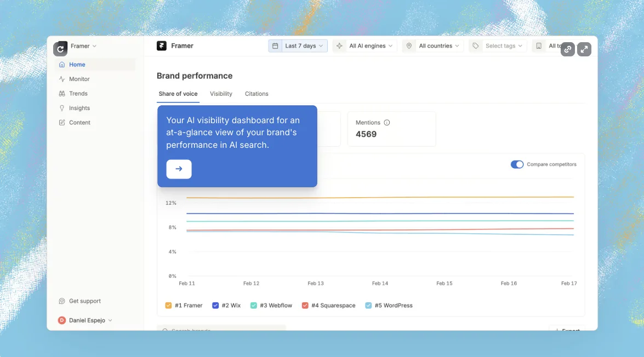This screenshot has height=357, width=644.
Task: Switch to the Visibility tab
Action: [x=221, y=94]
